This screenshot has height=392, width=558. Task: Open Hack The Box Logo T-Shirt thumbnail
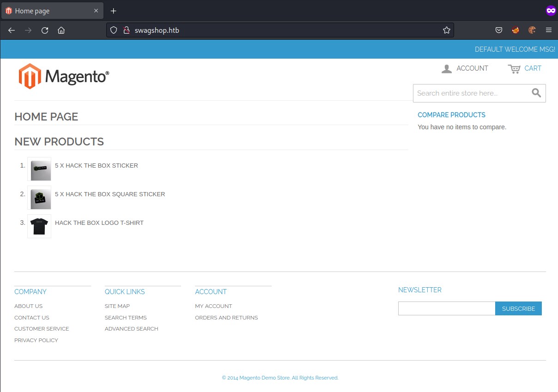39,226
